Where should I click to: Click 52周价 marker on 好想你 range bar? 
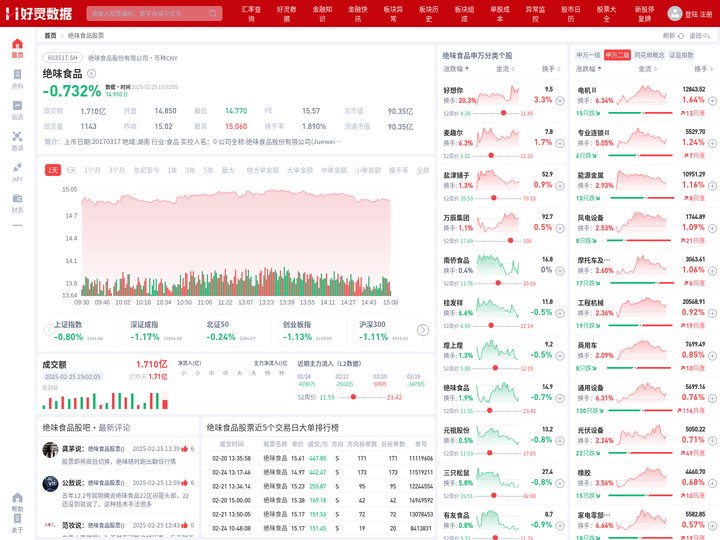503,113
